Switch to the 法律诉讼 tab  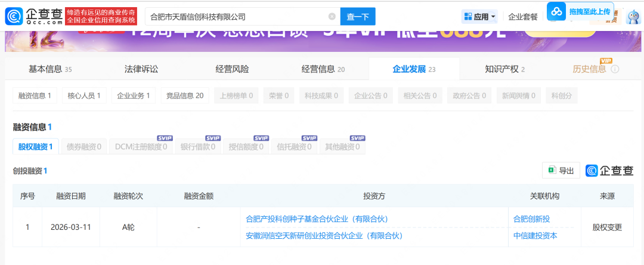coord(141,69)
